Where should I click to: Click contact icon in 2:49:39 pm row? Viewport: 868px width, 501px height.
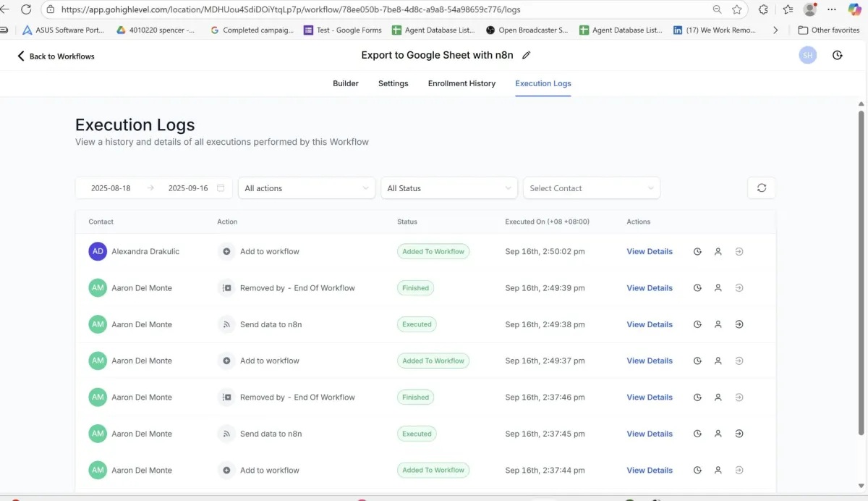(x=718, y=288)
